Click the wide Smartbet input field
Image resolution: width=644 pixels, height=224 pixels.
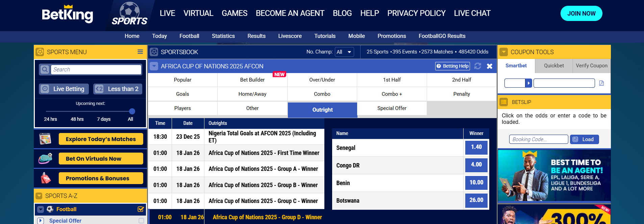564,83
